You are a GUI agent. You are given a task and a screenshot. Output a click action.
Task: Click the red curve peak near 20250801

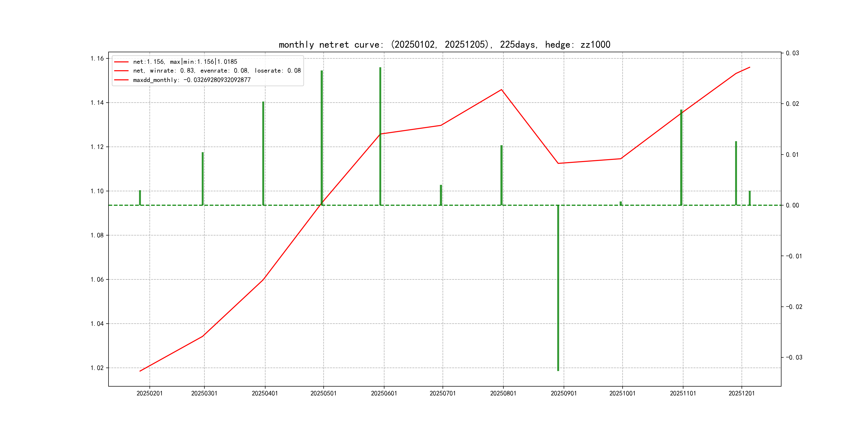pos(502,90)
